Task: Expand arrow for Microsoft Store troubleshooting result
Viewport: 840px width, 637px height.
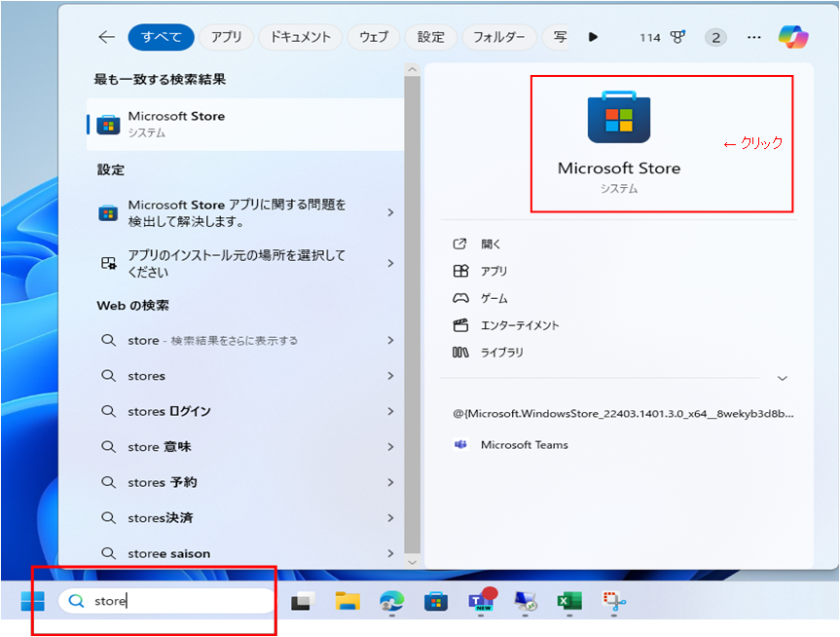Action: coord(390,213)
